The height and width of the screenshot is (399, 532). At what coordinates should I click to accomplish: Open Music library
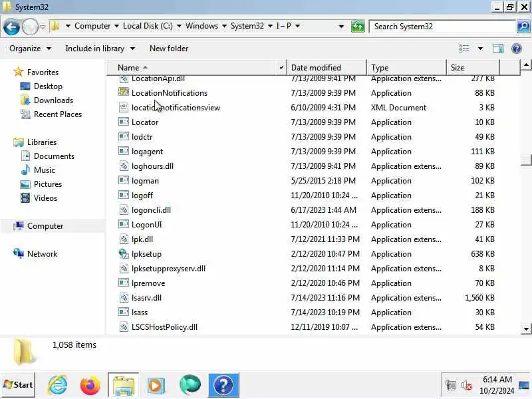click(44, 170)
